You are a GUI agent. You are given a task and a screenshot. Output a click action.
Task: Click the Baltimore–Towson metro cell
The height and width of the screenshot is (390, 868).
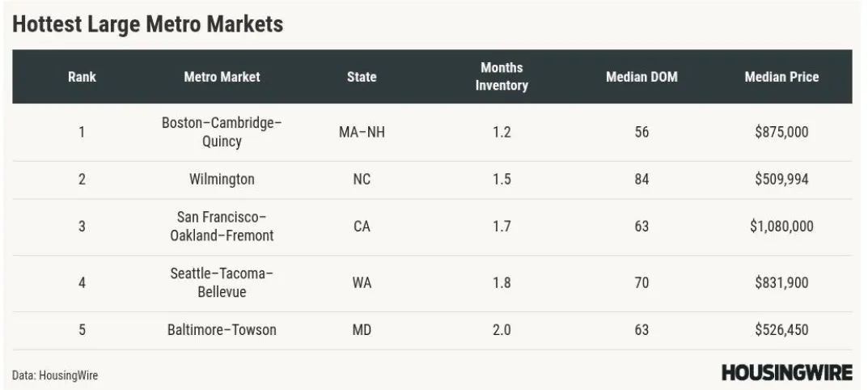[x=222, y=330]
